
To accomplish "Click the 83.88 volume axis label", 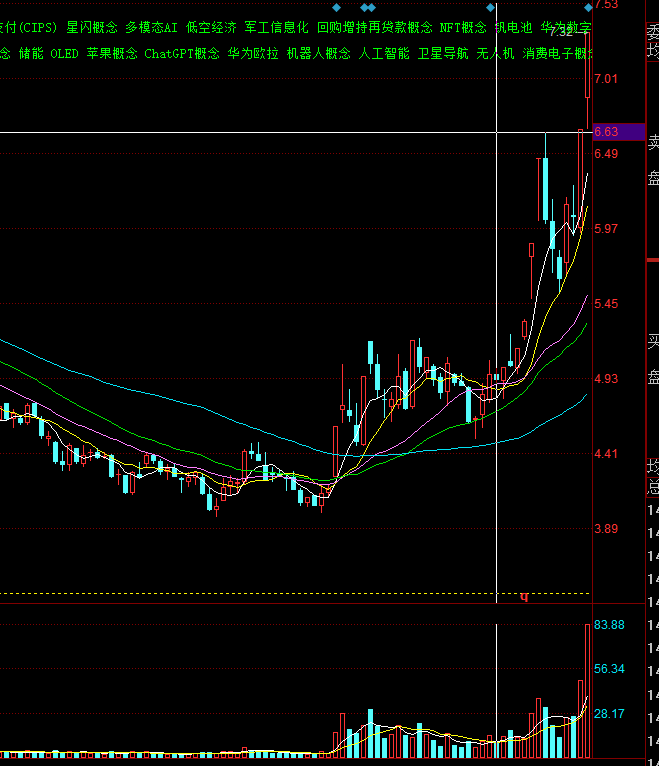I will pyautogui.click(x=609, y=625).
